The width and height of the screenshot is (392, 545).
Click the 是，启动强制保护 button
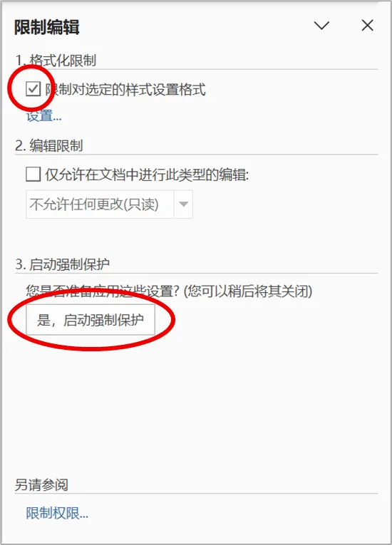pos(91,320)
